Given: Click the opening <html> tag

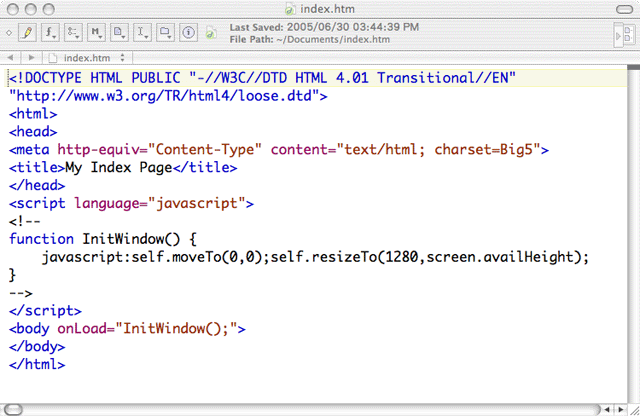Looking at the screenshot, I should 33,114.
